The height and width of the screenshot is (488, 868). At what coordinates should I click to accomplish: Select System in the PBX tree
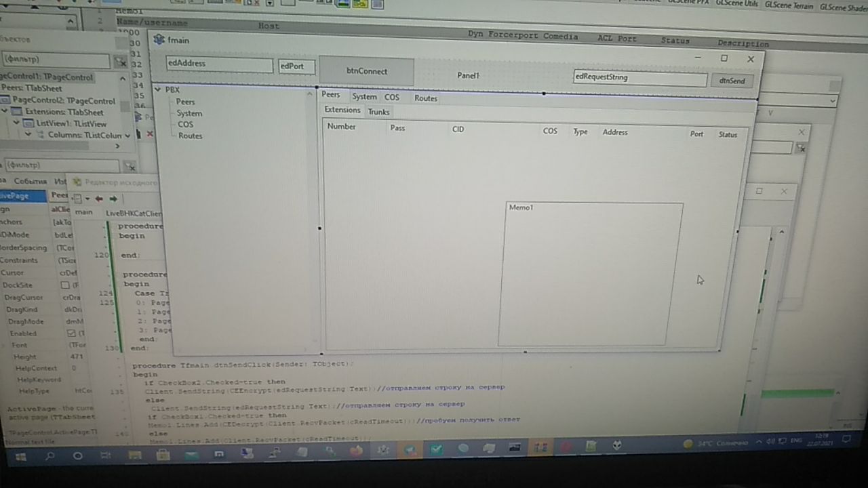(189, 113)
